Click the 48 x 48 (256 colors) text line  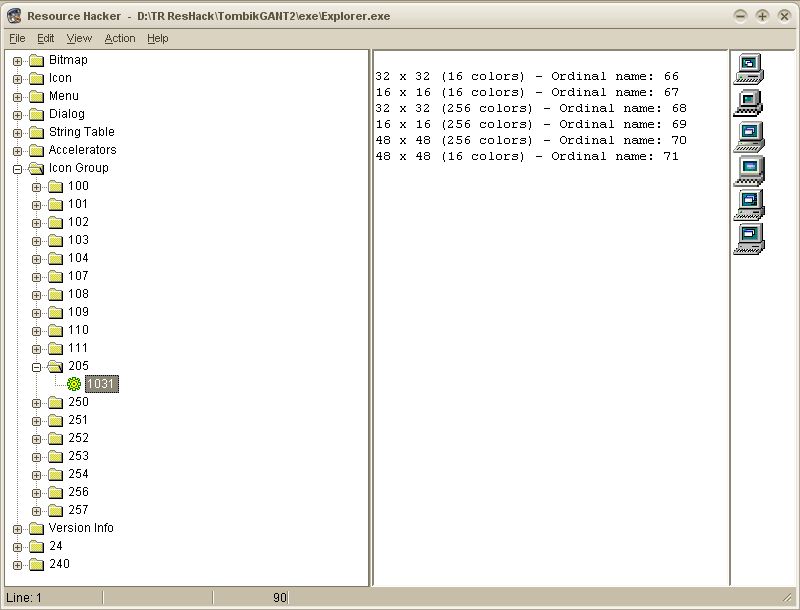click(530, 140)
